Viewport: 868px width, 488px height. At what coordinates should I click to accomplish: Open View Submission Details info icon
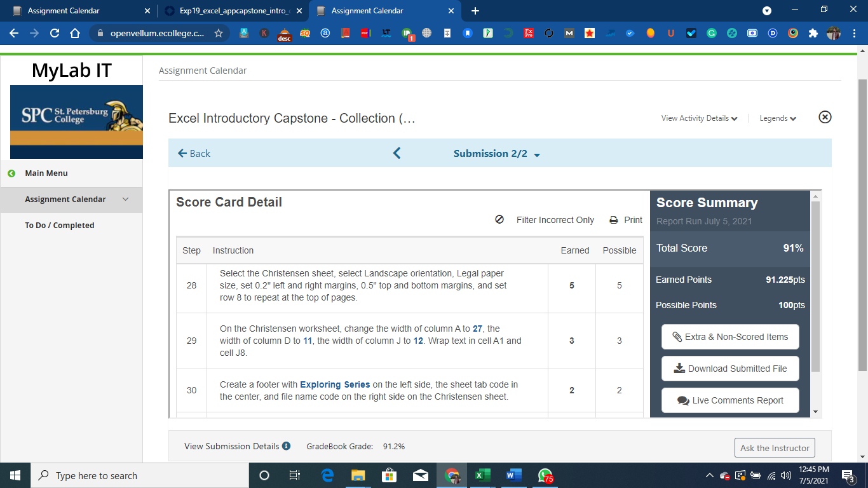(x=286, y=446)
